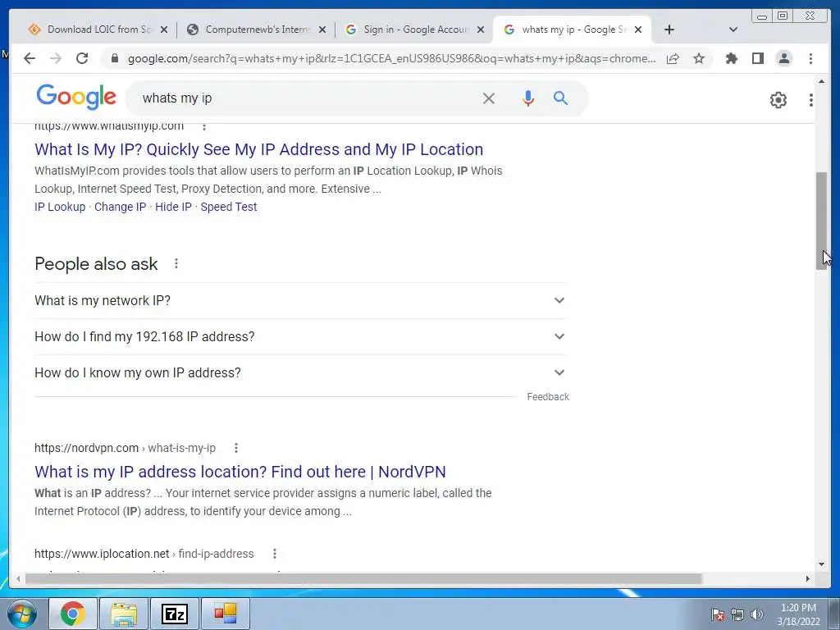Click the forward navigation arrow

tap(56, 58)
